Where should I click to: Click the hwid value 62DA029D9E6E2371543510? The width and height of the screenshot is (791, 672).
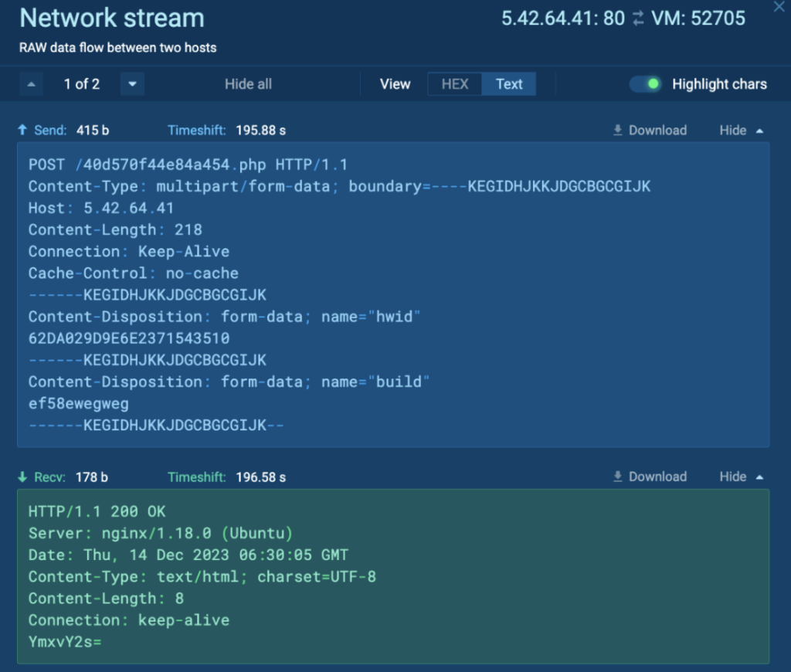click(129, 338)
